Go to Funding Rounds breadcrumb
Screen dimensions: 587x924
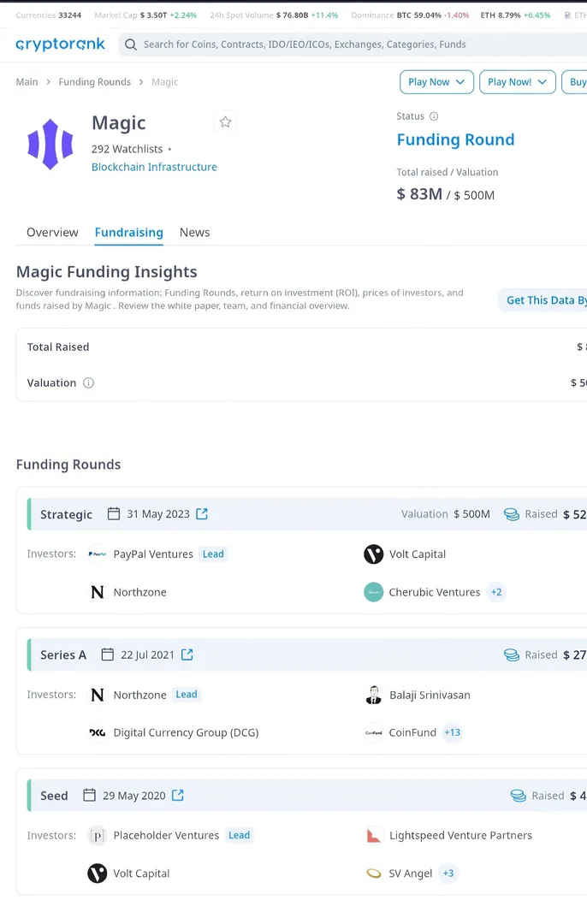pos(95,82)
